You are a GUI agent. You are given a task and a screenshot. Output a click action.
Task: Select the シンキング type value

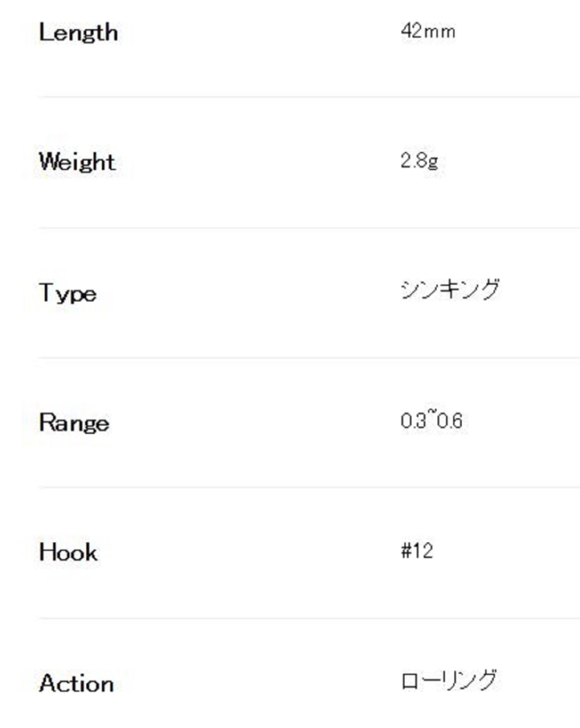(450, 290)
